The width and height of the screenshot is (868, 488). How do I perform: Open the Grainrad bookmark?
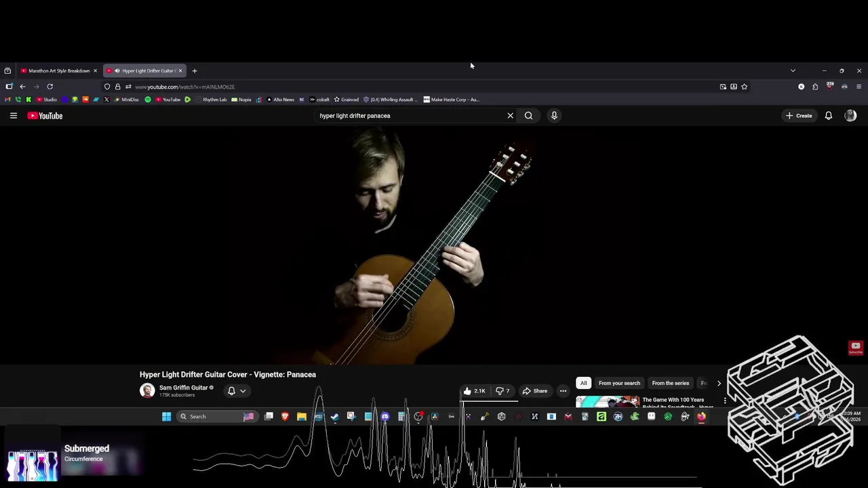click(346, 100)
